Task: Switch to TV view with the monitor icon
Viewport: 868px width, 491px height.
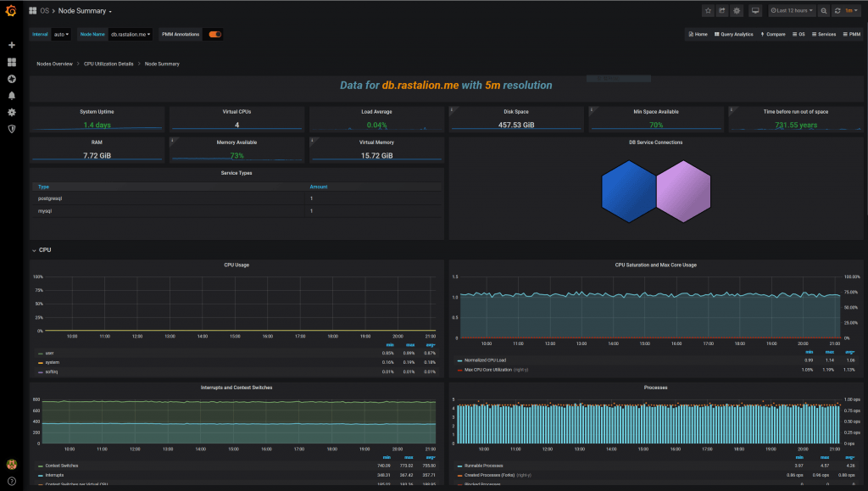Action: click(754, 11)
